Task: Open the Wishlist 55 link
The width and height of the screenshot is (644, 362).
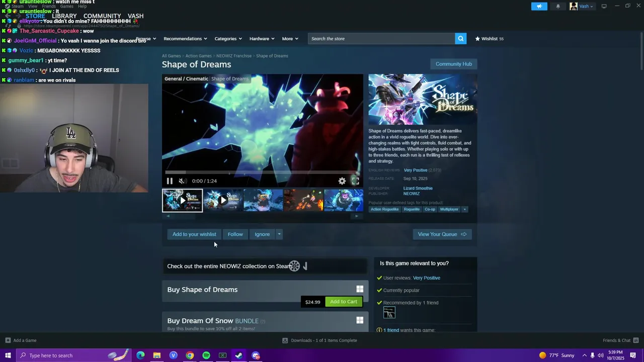Action: [490, 39]
